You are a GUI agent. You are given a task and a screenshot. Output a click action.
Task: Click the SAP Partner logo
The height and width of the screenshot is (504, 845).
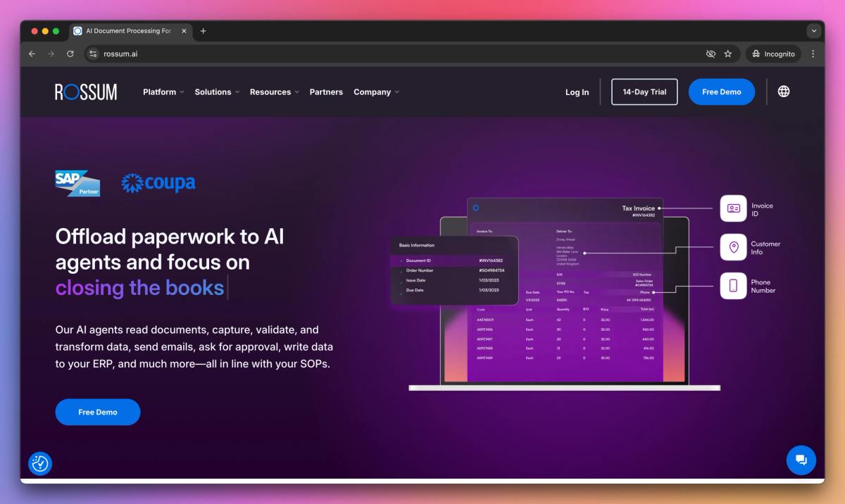click(x=77, y=183)
